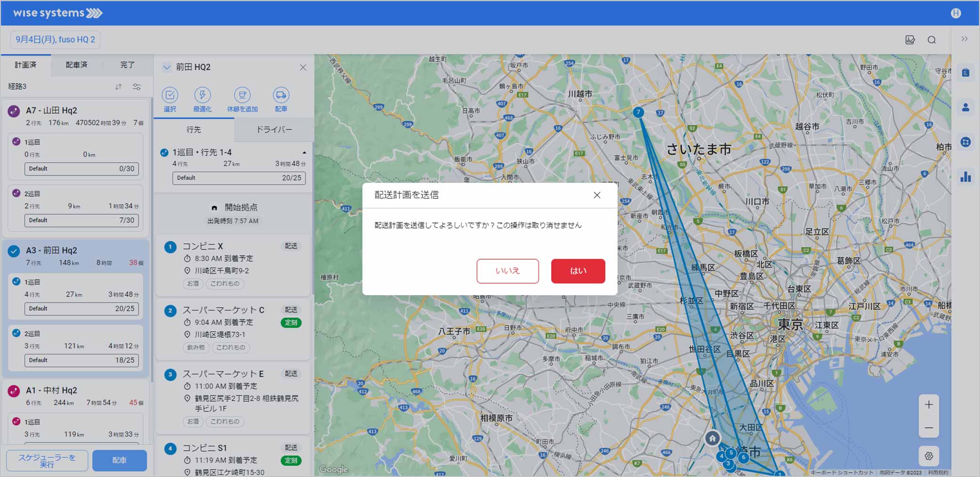
Task: Open the driver person icon in right sidebar
Action: pyautogui.click(x=965, y=107)
